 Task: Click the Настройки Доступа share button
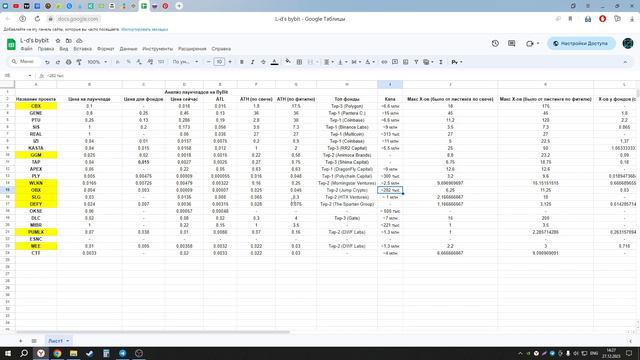tap(581, 43)
